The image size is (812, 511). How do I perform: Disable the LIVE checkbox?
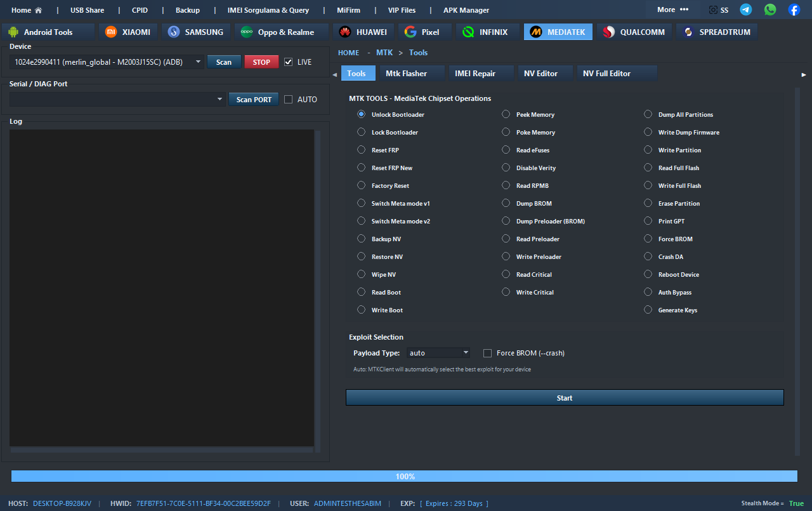click(289, 62)
